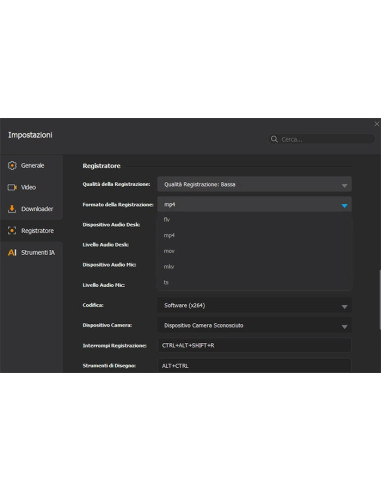This screenshot has width=381, height=492.
Task: Select the Registratore settings section
Action: [31, 231]
